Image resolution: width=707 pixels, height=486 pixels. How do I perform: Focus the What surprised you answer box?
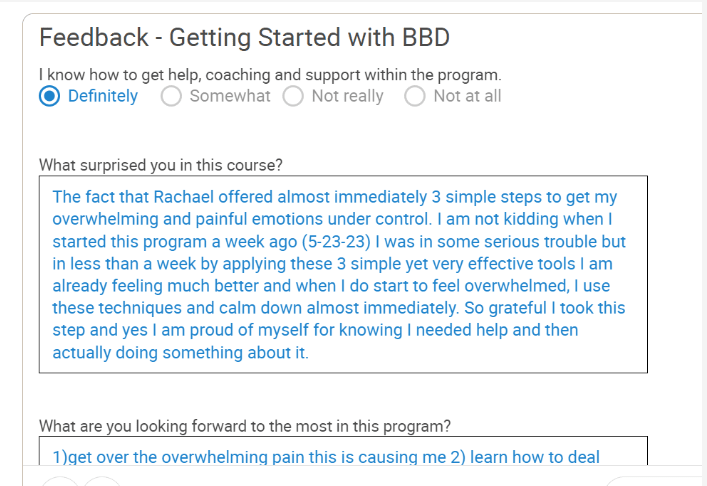pyautogui.click(x=343, y=274)
